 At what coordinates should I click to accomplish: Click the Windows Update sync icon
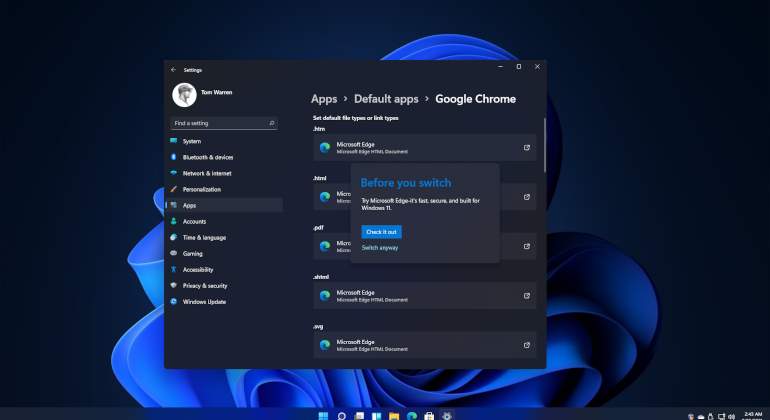coord(173,302)
